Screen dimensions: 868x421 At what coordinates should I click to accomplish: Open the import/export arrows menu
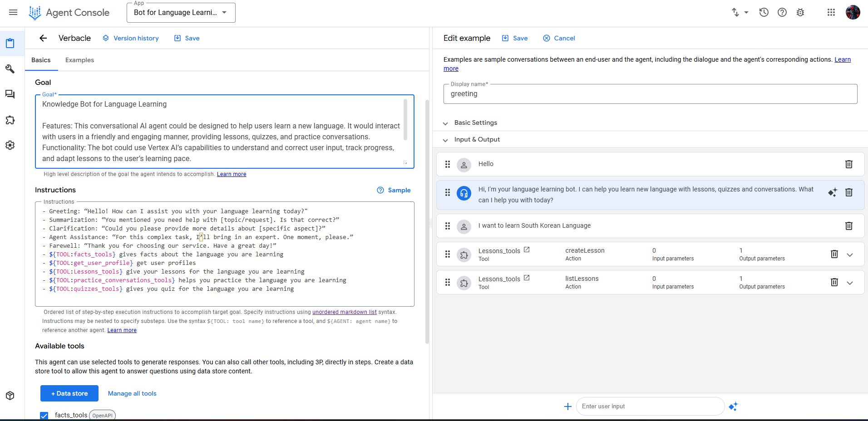click(x=740, y=12)
